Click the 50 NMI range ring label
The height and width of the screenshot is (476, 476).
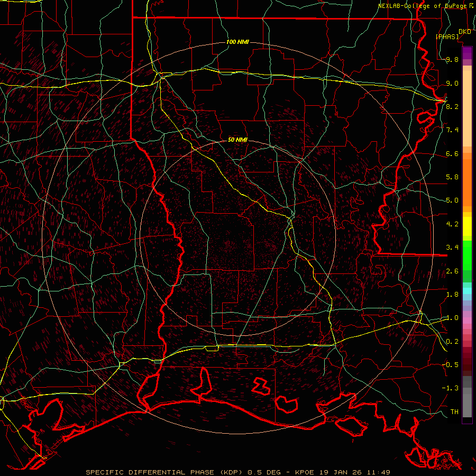pyautogui.click(x=237, y=140)
